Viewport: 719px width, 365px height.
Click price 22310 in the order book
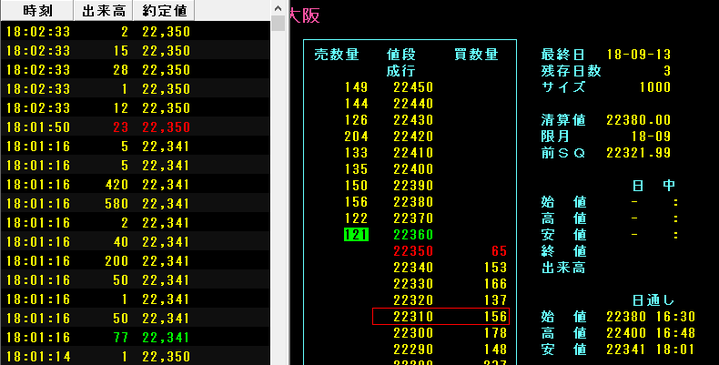[x=413, y=316]
